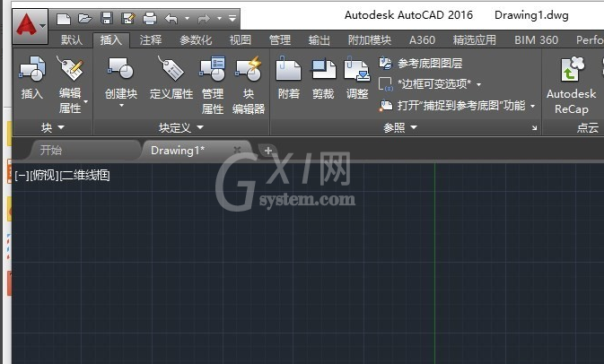Open the redo history dropdown arrow
Image resolution: width=604 pixels, height=364 pixels.
pos(220,19)
